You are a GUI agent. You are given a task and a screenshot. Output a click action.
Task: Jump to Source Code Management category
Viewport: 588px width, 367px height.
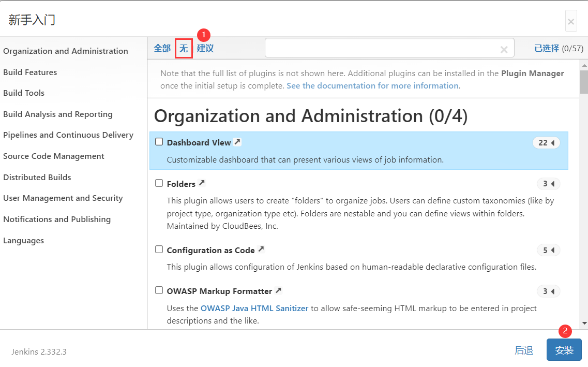[x=54, y=156]
